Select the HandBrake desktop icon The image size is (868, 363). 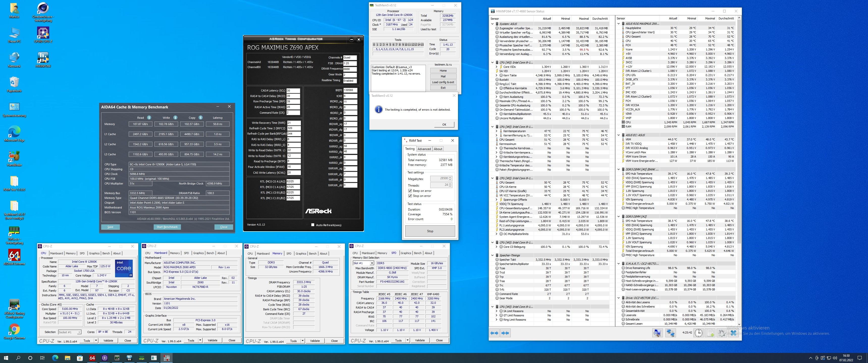pos(14,159)
